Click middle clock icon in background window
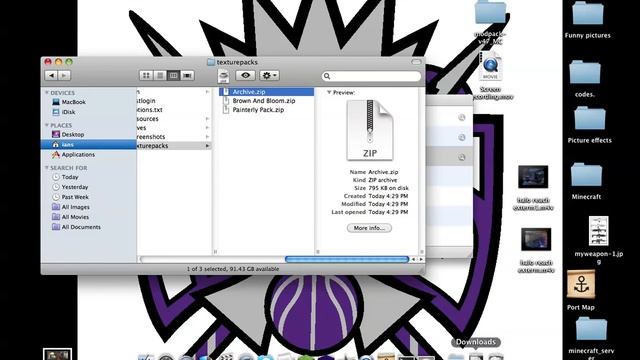 coord(462,137)
